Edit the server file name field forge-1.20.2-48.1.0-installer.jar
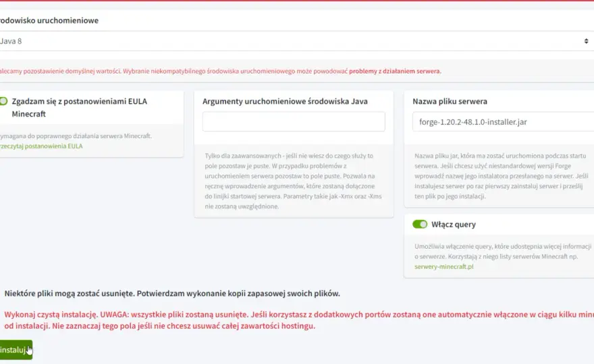Image resolution: width=594 pixels, height=364 pixels. (x=503, y=121)
